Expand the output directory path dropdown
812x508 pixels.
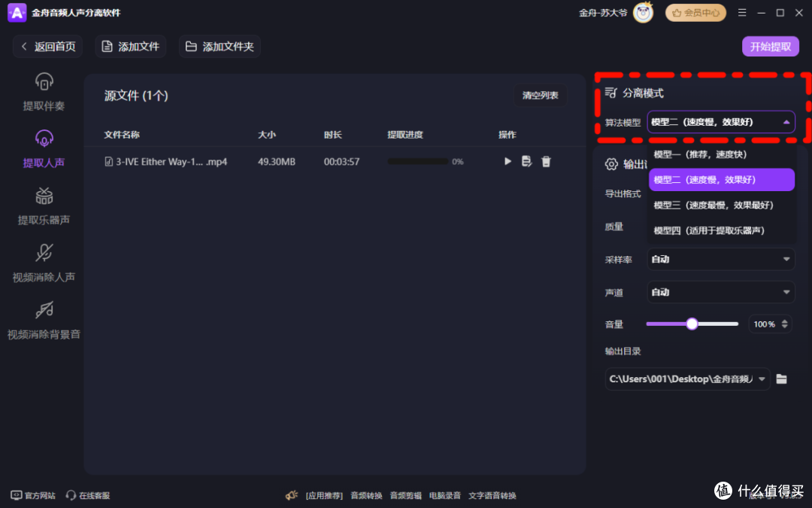[x=762, y=379]
